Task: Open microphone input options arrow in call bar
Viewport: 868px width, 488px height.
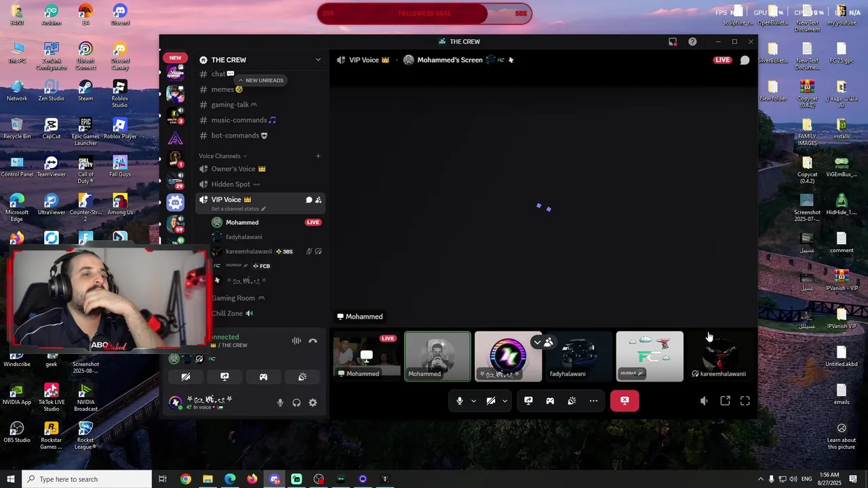Action: [473, 401]
